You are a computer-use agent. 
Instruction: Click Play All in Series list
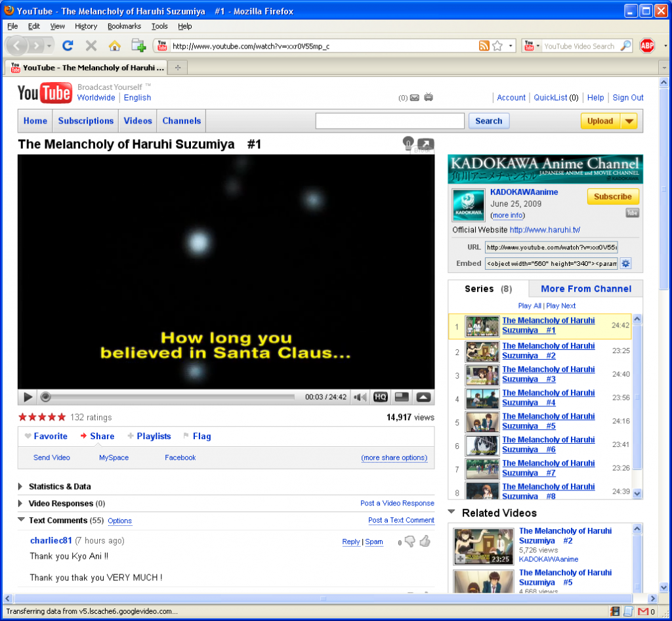click(530, 306)
